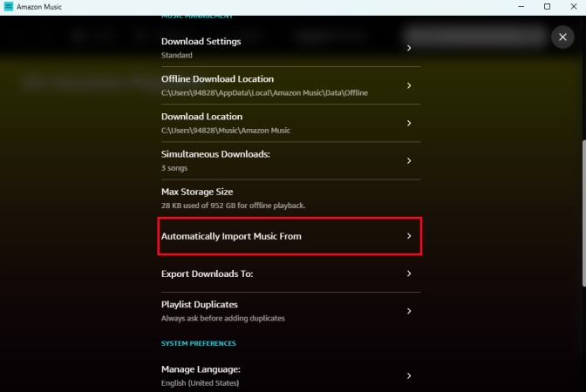586x392 pixels.
Task: Maximize the Amazon Music window
Action: [x=547, y=7]
